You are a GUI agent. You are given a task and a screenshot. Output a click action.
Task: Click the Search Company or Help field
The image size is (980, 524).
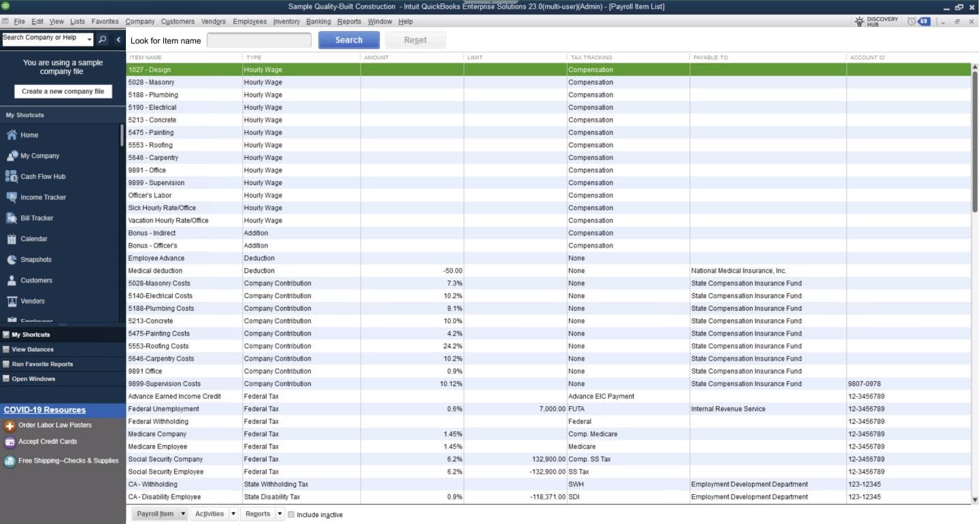coord(44,39)
